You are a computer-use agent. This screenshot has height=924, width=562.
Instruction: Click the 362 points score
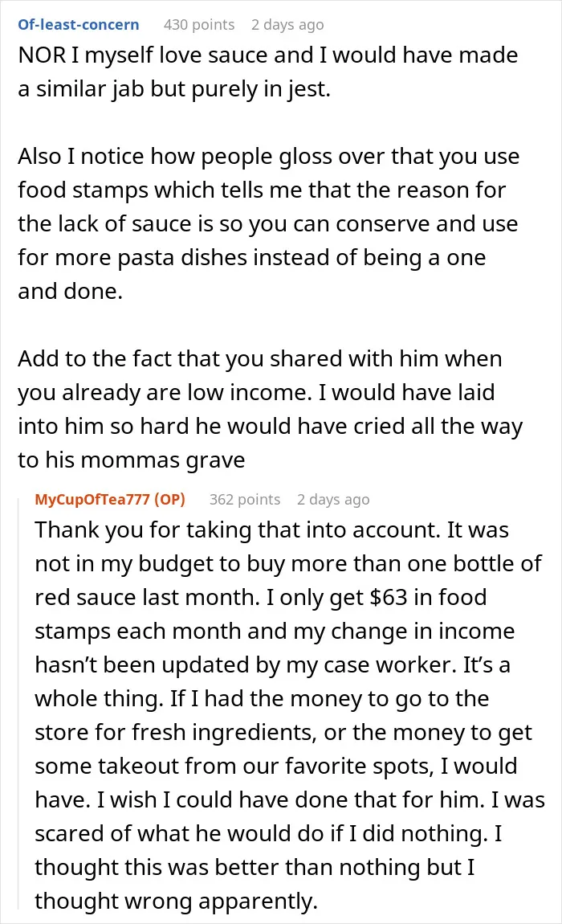coord(245,499)
